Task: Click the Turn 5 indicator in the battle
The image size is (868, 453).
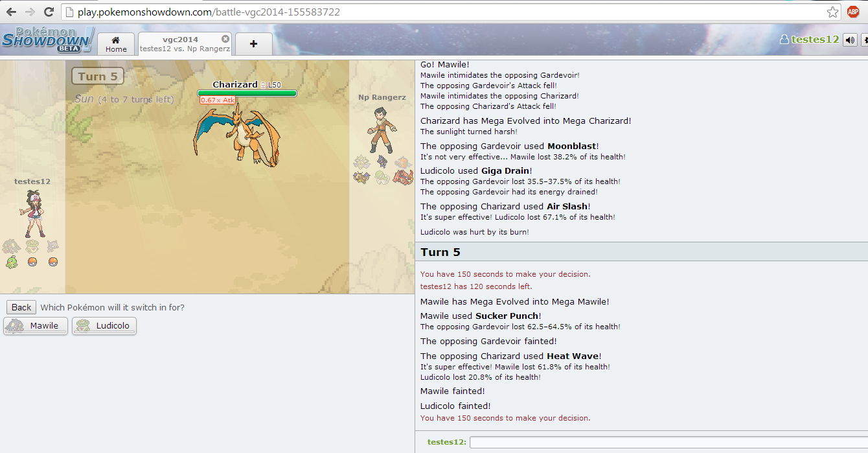Action: point(97,76)
